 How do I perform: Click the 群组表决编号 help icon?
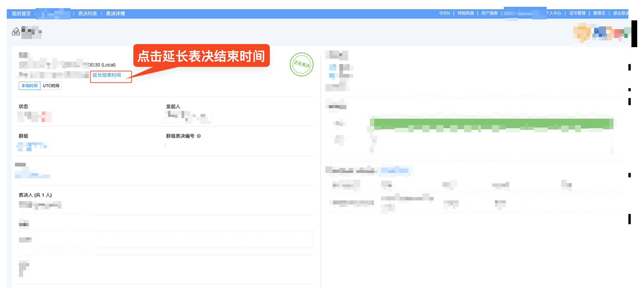pos(199,136)
